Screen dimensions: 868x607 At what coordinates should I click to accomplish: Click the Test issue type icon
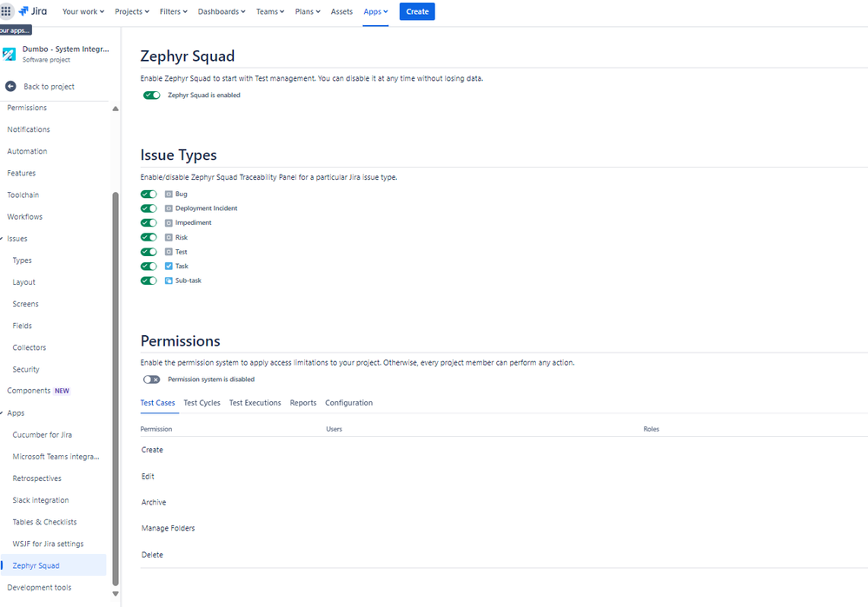(169, 252)
